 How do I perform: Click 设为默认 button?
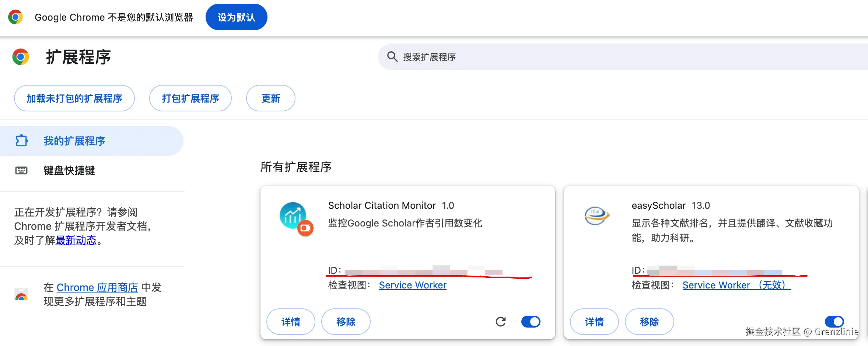pos(236,17)
